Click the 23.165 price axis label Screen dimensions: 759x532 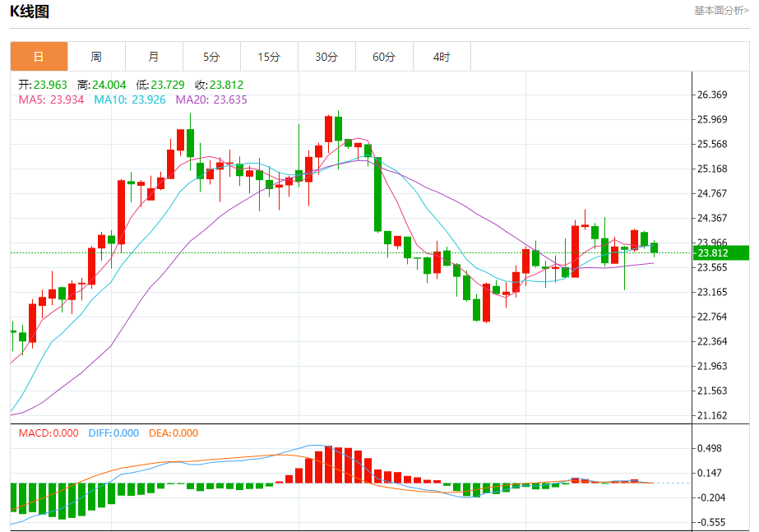[x=712, y=293]
